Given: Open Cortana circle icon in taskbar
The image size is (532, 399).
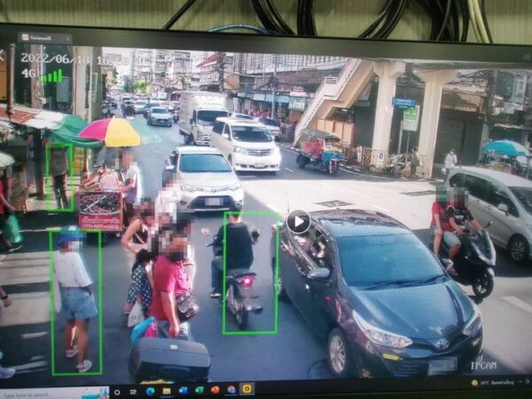Looking at the screenshot, I should point(118,391).
